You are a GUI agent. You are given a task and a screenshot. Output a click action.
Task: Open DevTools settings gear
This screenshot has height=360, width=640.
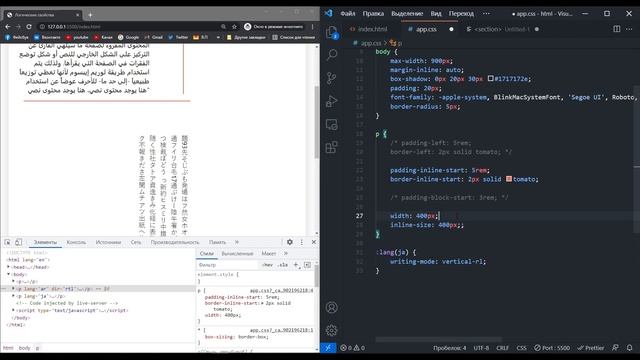click(289, 242)
